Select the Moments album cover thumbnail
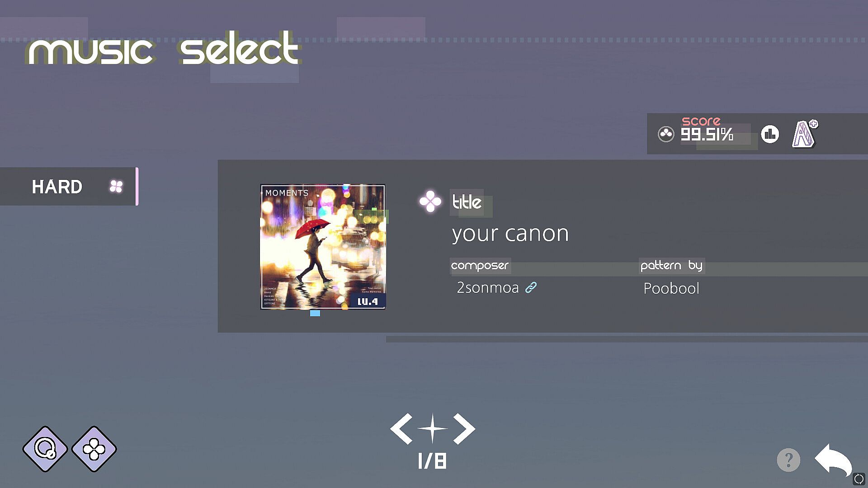The height and width of the screenshot is (488, 868). coord(323,247)
